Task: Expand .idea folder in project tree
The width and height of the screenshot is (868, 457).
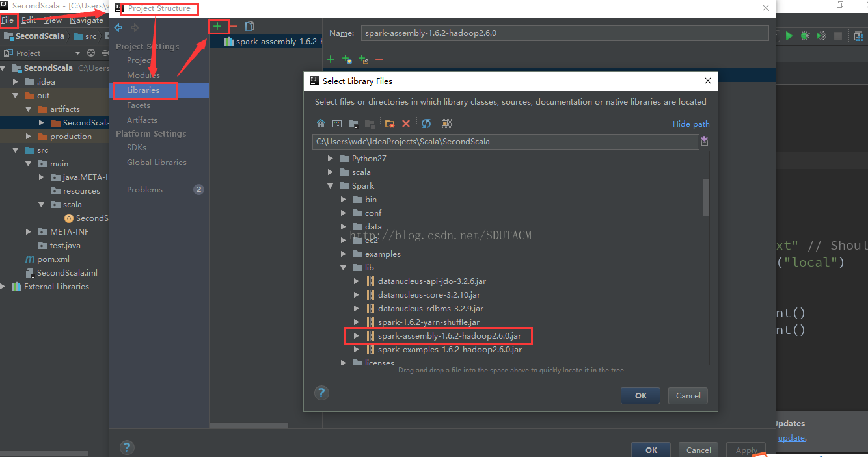Action: [15, 81]
